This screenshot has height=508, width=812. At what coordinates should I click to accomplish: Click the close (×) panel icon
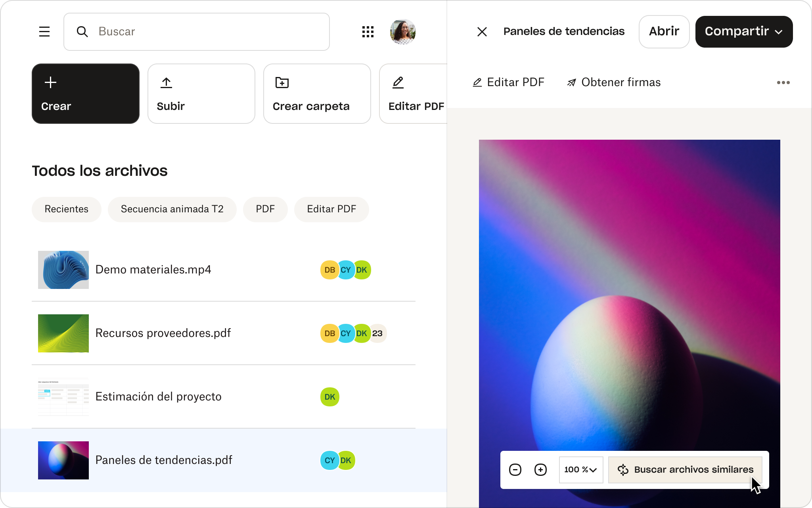coord(482,32)
